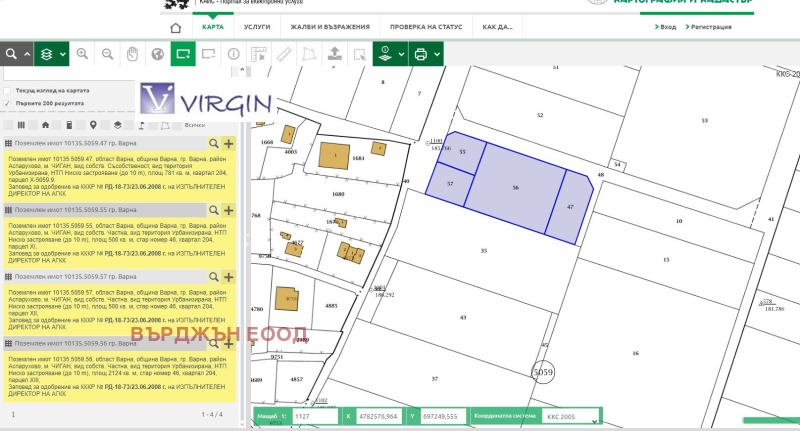Toggle 'Текущ изглед на картата' checkbox

(8, 90)
